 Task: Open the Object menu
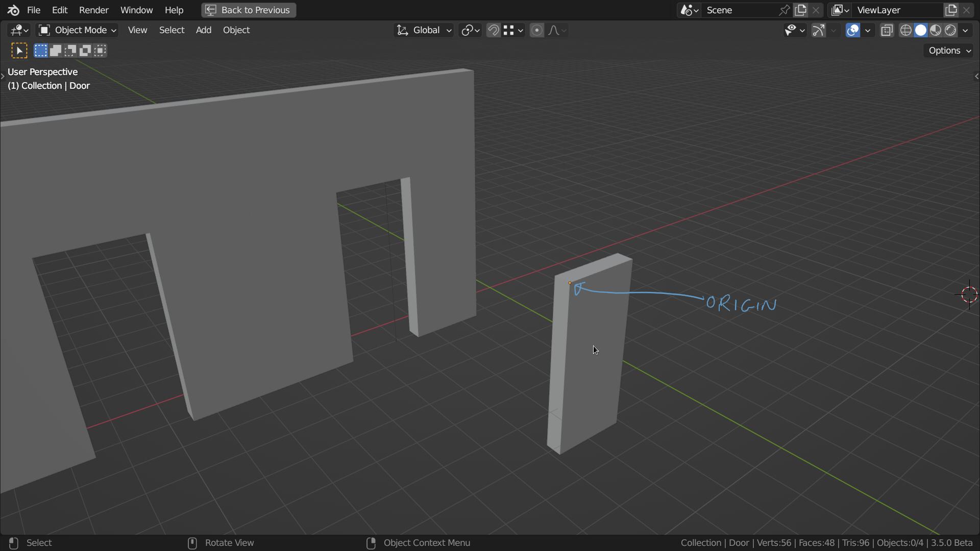236,30
